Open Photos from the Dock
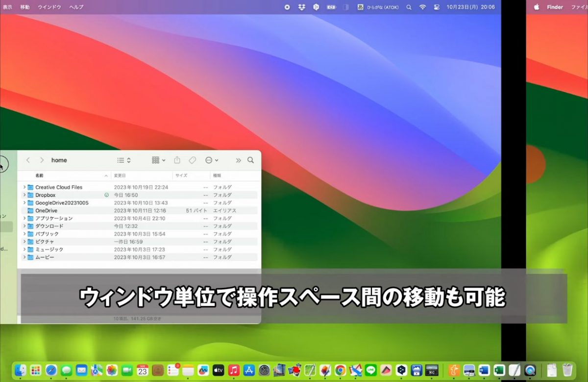 [x=112, y=370]
